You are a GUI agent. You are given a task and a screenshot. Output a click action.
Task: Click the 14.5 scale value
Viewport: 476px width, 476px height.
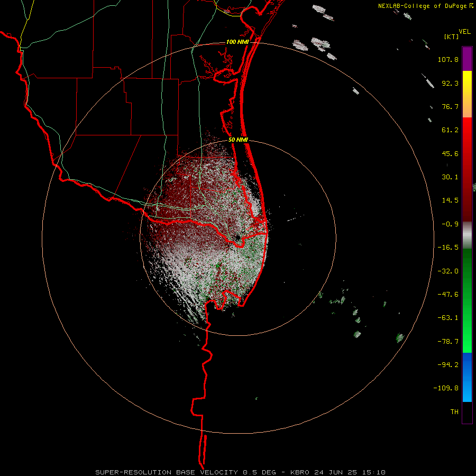tap(450, 200)
